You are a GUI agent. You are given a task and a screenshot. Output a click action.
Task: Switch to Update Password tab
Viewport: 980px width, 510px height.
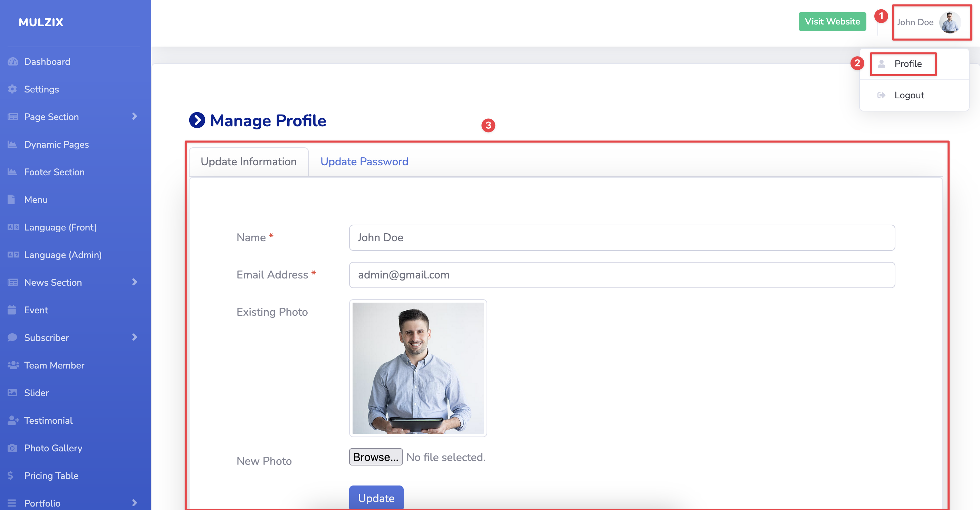click(364, 161)
